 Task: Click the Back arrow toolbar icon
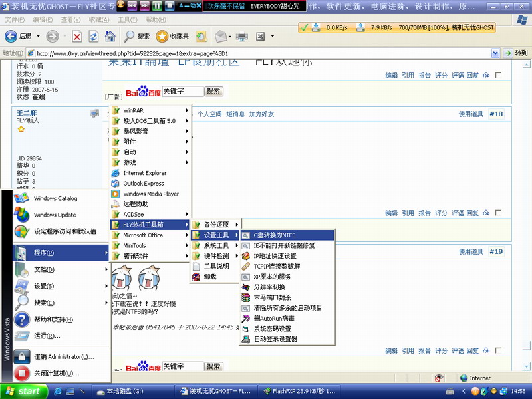11,36
